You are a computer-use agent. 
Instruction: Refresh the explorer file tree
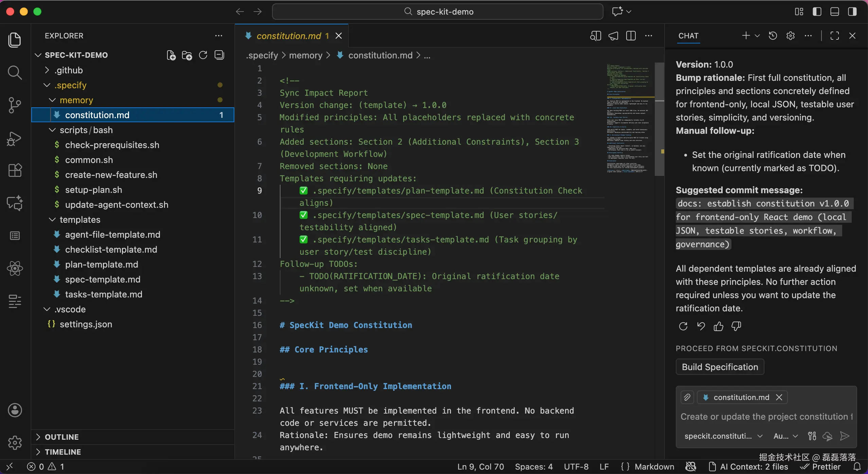tap(203, 55)
